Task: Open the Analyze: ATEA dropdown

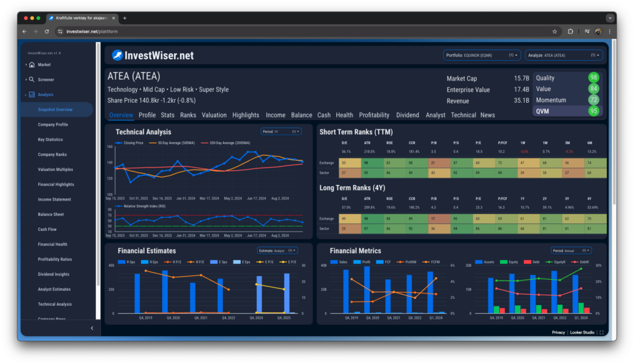Action: 563,56
